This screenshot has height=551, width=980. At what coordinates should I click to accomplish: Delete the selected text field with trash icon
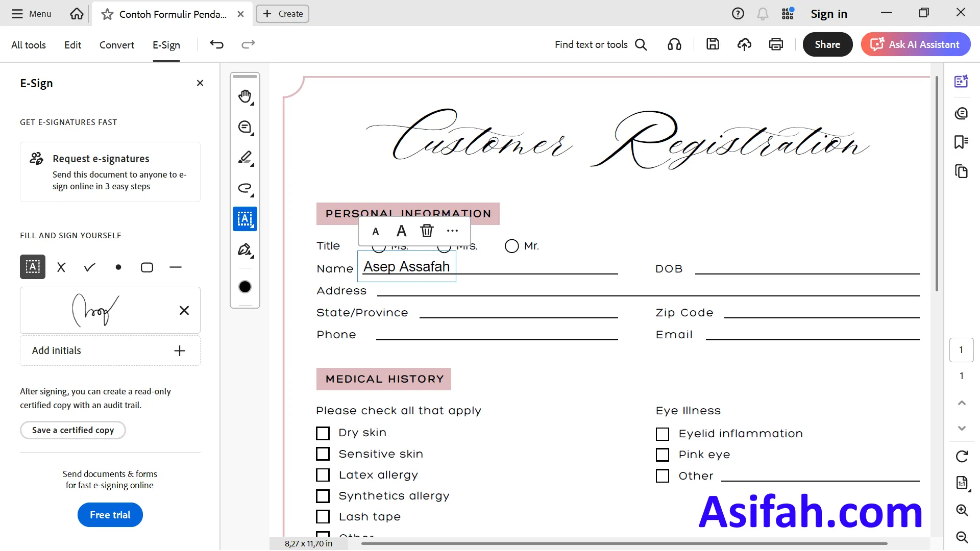pos(427,231)
